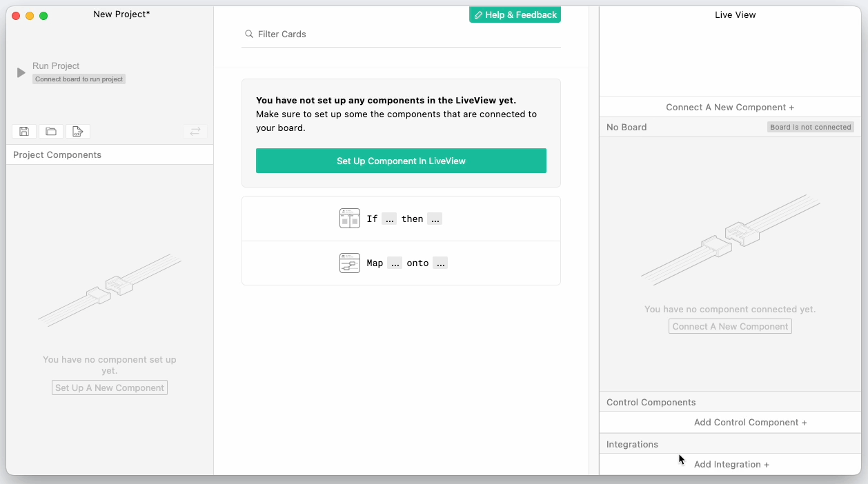868x484 pixels.
Task: Click the 'No Board' label
Action: coord(627,127)
